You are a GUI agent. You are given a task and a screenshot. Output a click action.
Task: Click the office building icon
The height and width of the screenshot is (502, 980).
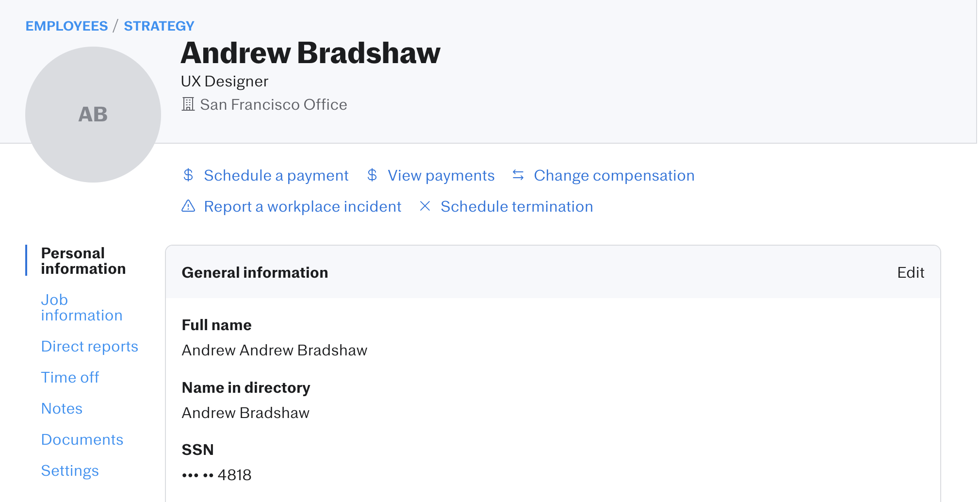pyautogui.click(x=188, y=104)
